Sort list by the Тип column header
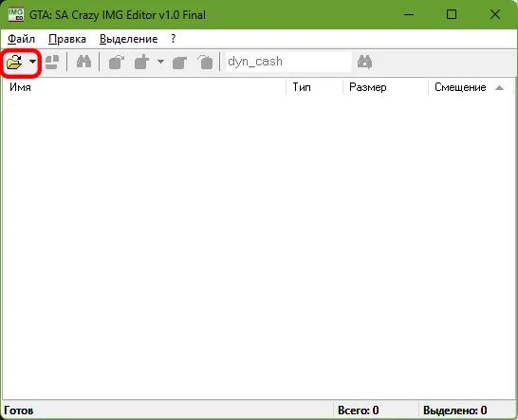This screenshot has height=420, width=518. point(315,87)
